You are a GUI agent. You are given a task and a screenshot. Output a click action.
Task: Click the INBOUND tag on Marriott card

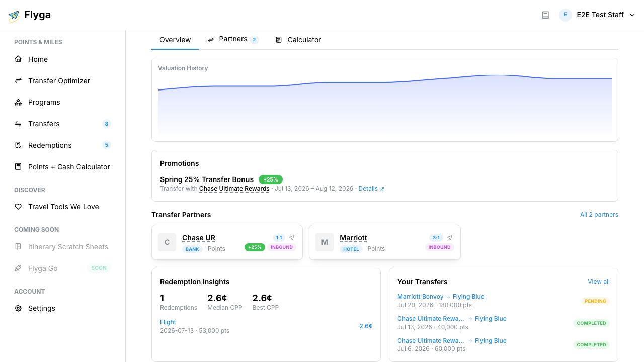click(x=439, y=247)
